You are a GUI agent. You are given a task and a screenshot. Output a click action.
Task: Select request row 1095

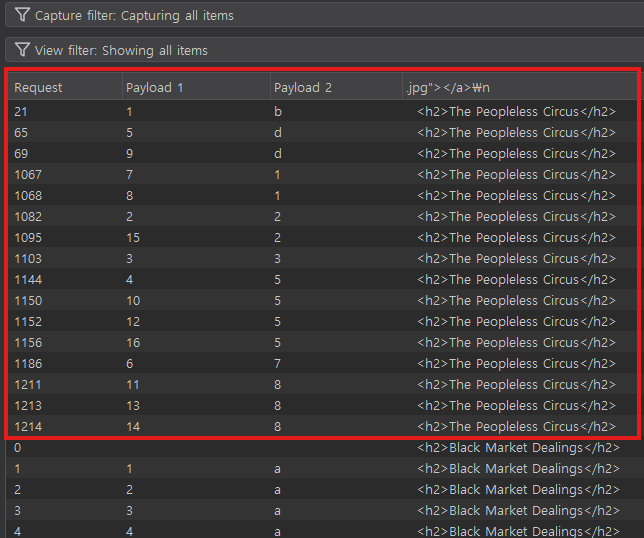click(x=322, y=237)
